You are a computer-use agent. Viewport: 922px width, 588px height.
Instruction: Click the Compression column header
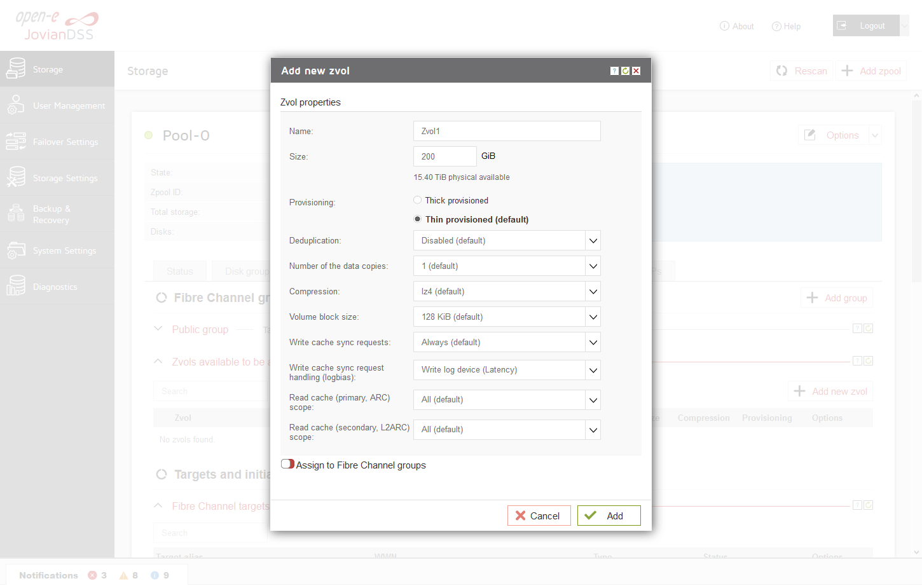click(703, 418)
